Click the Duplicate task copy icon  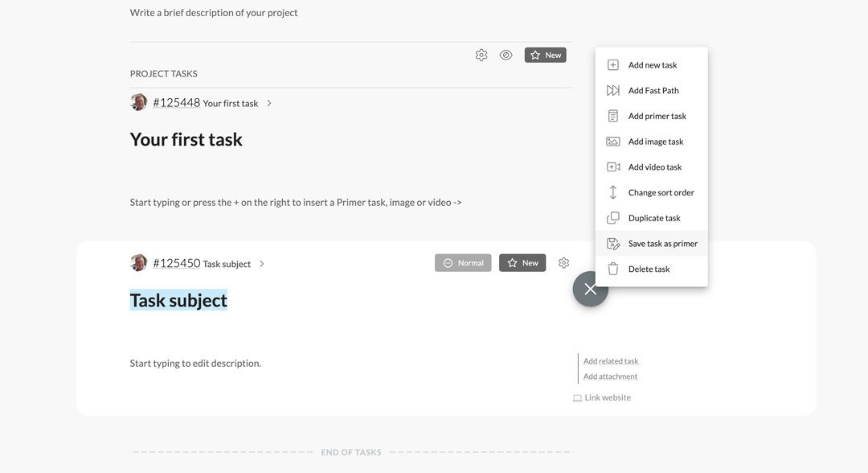click(612, 218)
